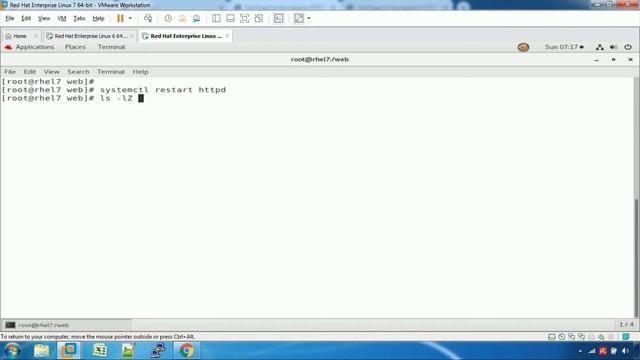Screen dimensions: 640x360
Task: Click the VMware hard disk status icon
Action: (552, 337)
